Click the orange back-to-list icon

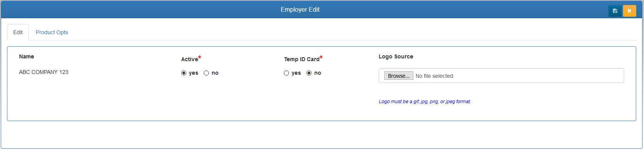(x=629, y=11)
